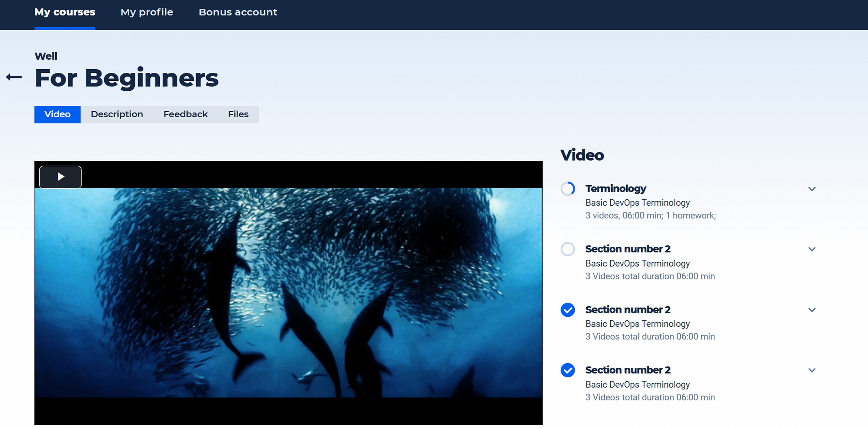
Task: Click 'Basic DevOps Terminology' under Terminology
Action: [x=637, y=203]
